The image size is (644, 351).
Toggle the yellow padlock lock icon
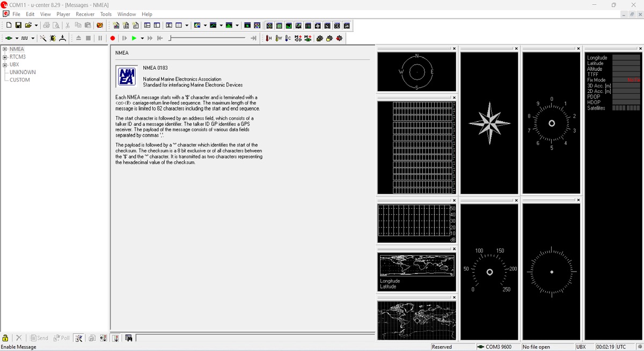pos(5,338)
